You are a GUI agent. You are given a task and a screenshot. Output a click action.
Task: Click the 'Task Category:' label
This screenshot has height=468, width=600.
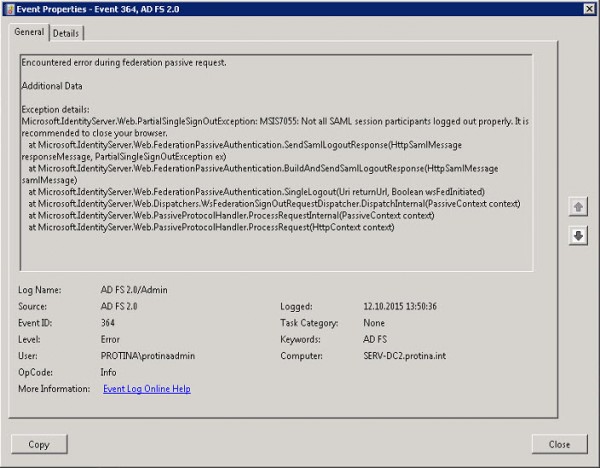(x=309, y=323)
